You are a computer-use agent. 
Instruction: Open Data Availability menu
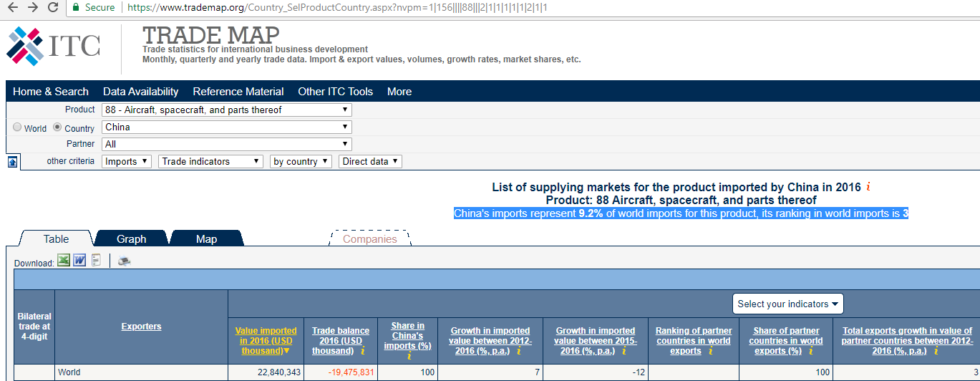[141, 92]
